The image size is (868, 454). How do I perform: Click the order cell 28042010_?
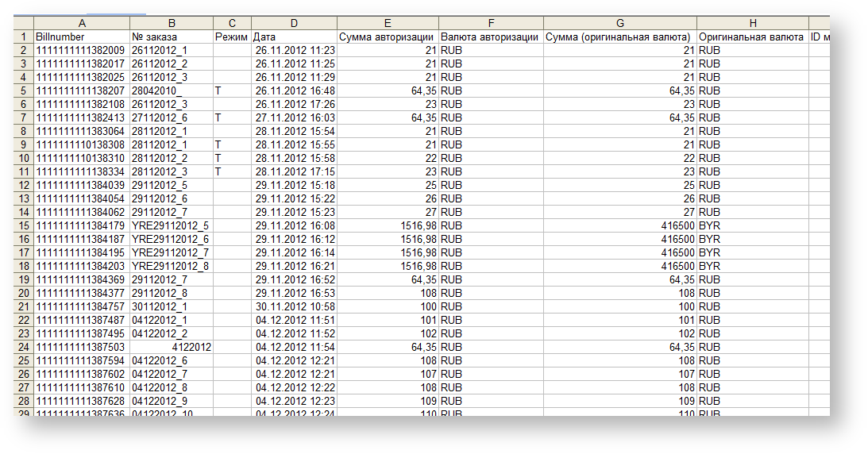(171, 90)
